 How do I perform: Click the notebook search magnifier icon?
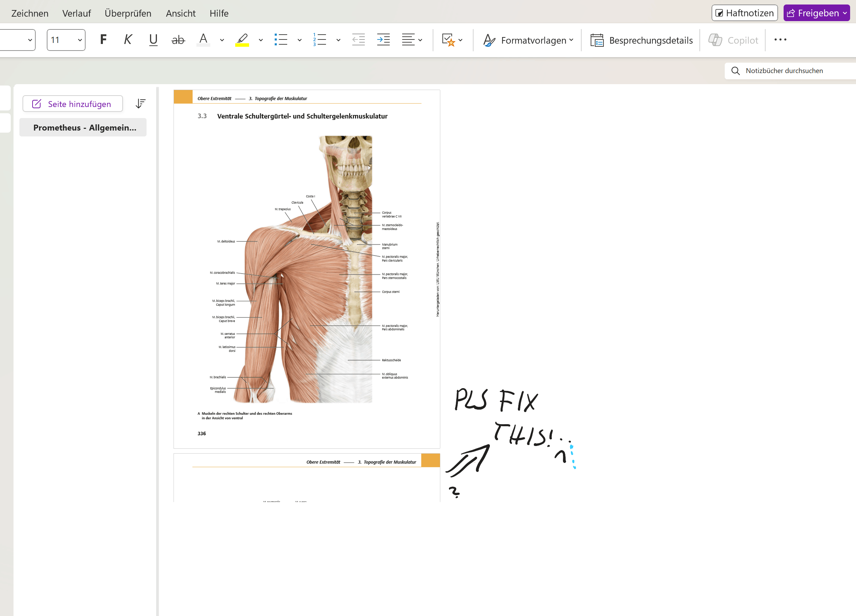click(x=735, y=71)
